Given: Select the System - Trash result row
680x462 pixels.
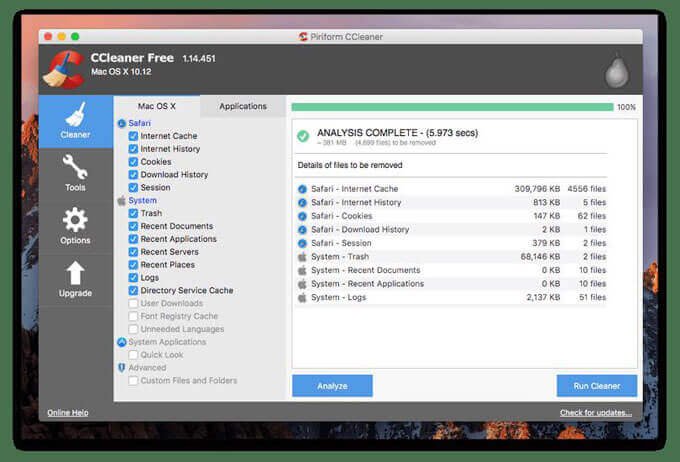Looking at the screenshot, I should point(451,257).
